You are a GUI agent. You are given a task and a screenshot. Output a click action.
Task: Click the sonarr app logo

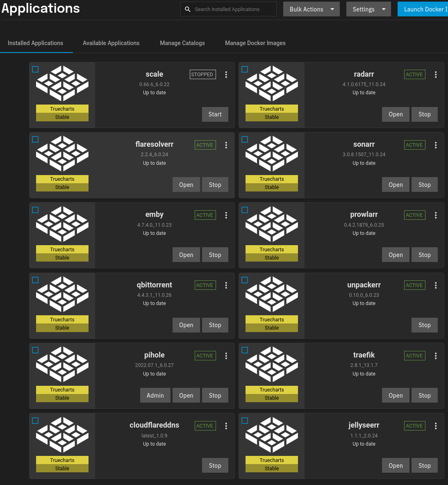coord(272,153)
